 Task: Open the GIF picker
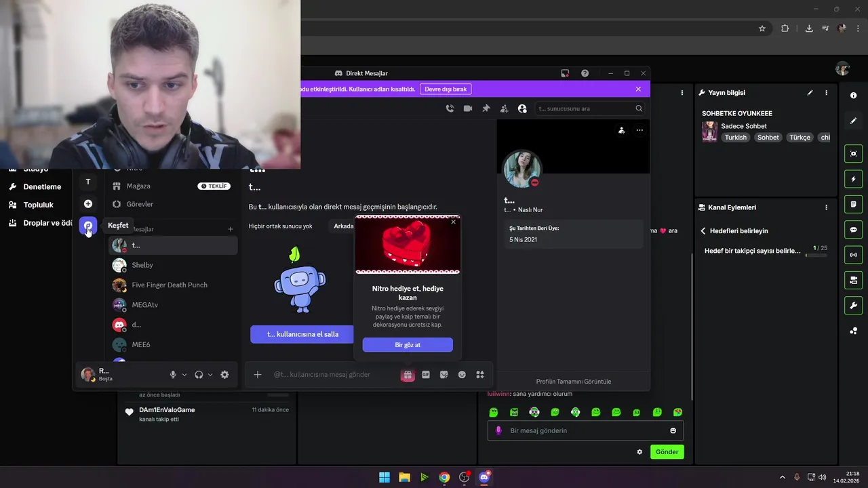[426, 375]
